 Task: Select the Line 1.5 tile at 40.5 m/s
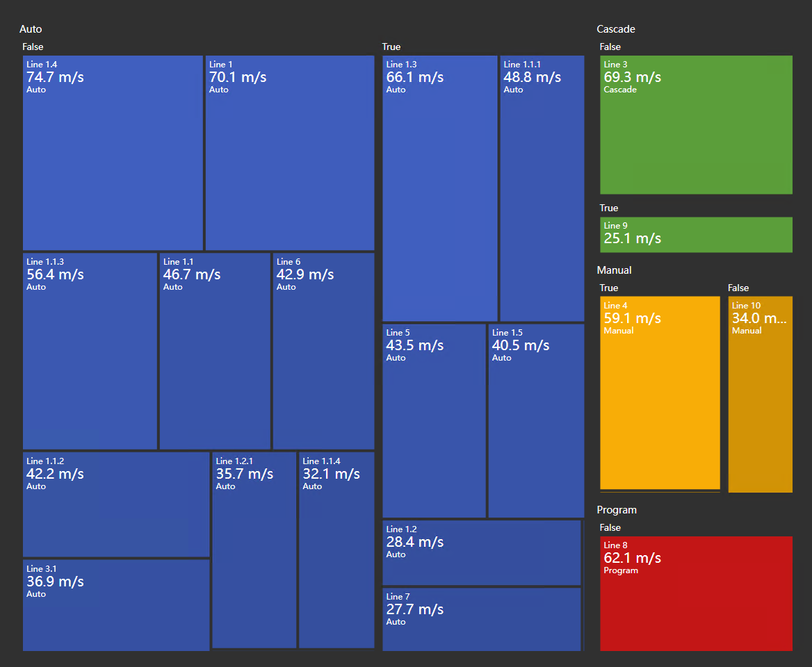click(x=537, y=421)
